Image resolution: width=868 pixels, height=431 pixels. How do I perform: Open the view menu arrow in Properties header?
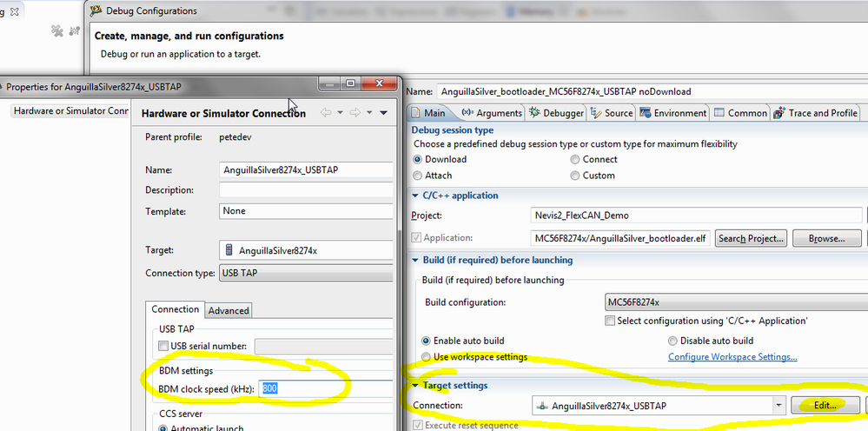tap(384, 113)
